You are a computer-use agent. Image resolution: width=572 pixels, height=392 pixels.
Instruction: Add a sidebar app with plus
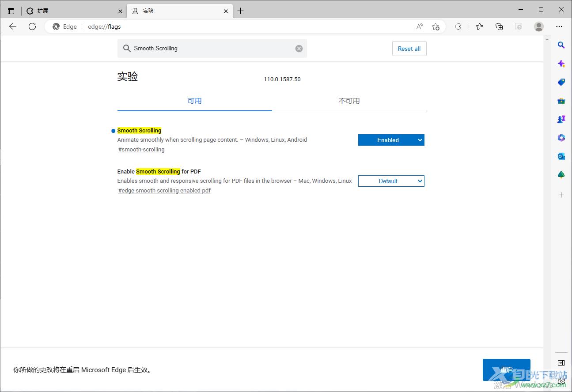pos(561,195)
